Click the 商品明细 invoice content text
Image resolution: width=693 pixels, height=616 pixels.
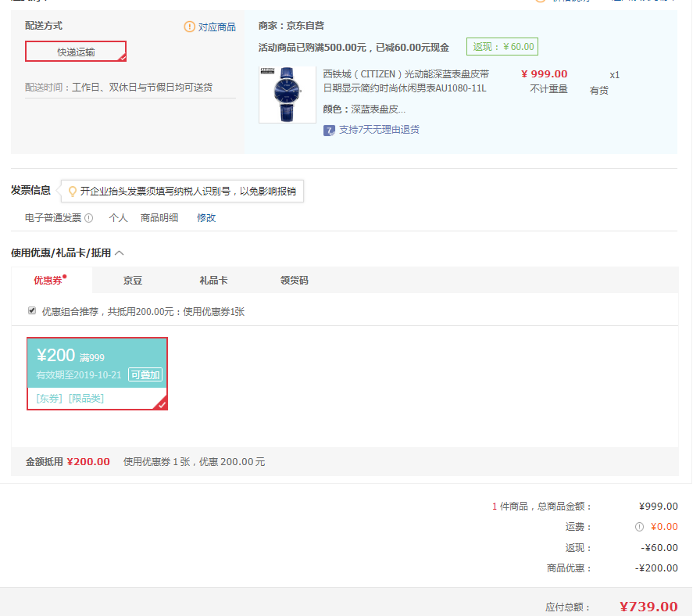tap(159, 217)
